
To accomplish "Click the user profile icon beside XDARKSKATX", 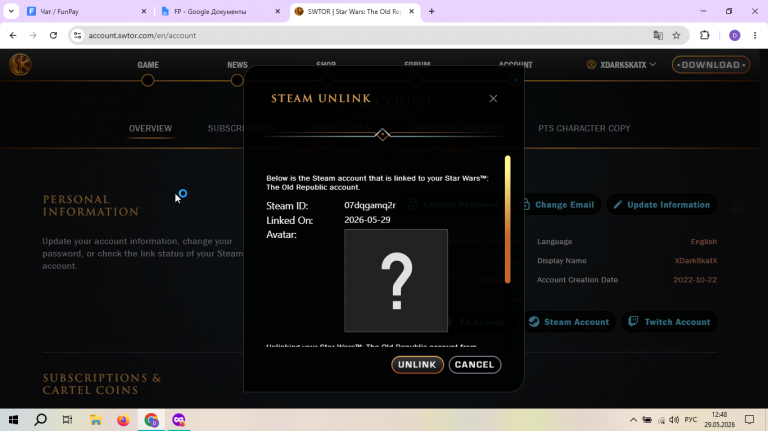I will click(x=591, y=65).
